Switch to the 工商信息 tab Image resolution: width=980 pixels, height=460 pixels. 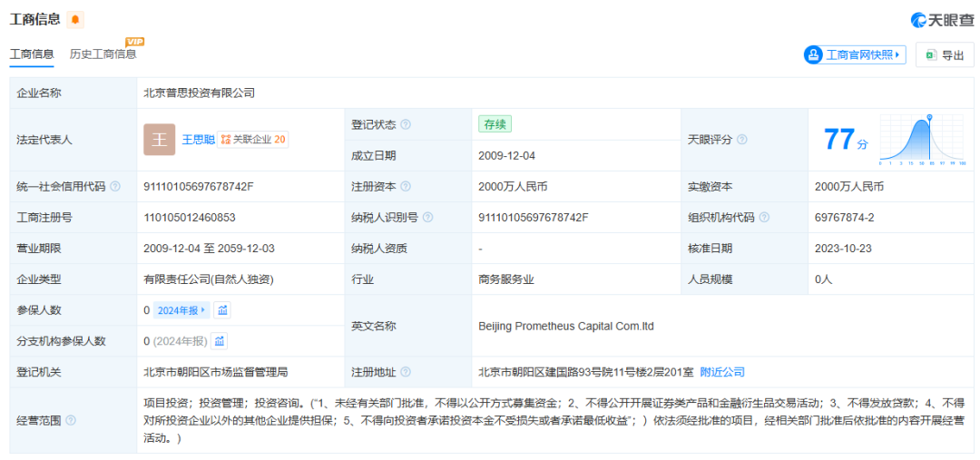pyautogui.click(x=31, y=54)
